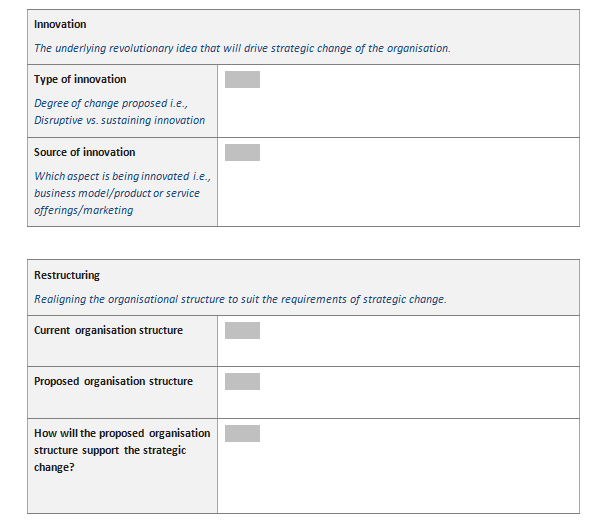Screen dimensions: 615x532
Task: Click the 'offerings/marketing' hint line
Action: tap(83, 210)
